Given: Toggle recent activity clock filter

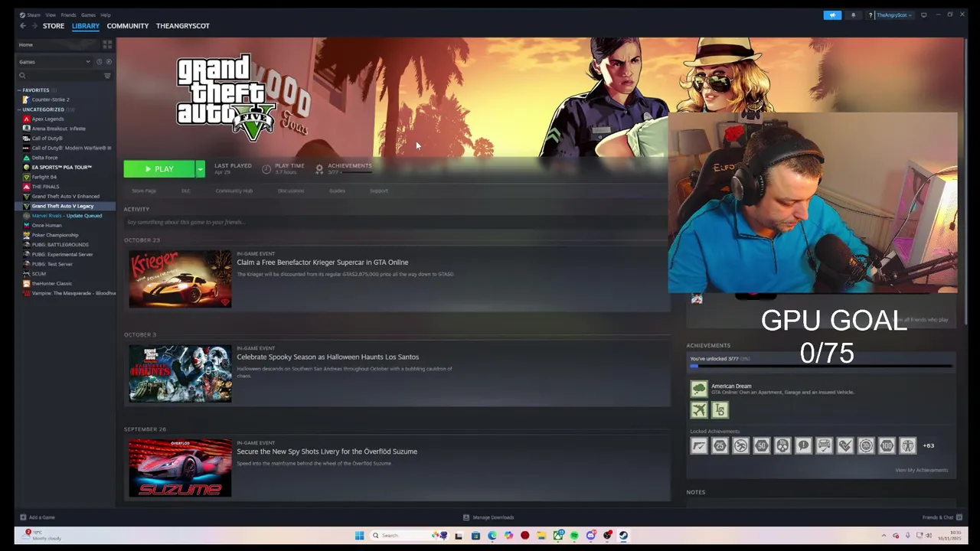Looking at the screenshot, I should pyautogui.click(x=99, y=62).
